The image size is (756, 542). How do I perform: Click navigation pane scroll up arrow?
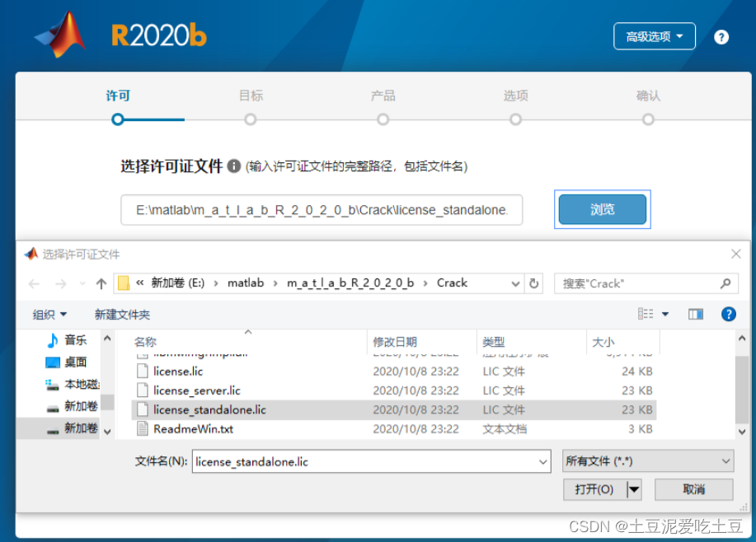tap(107, 339)
